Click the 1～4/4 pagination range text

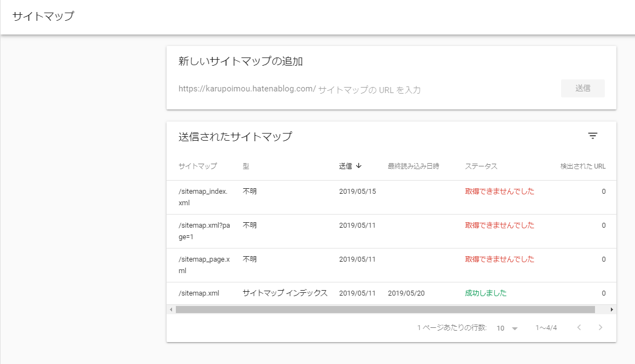[546, 328]
